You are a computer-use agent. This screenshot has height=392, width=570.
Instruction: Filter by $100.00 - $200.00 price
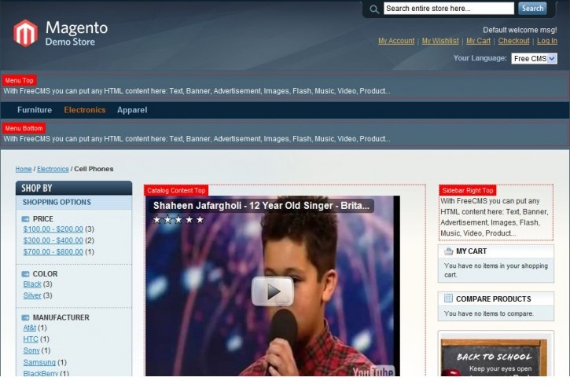point(53,229)
